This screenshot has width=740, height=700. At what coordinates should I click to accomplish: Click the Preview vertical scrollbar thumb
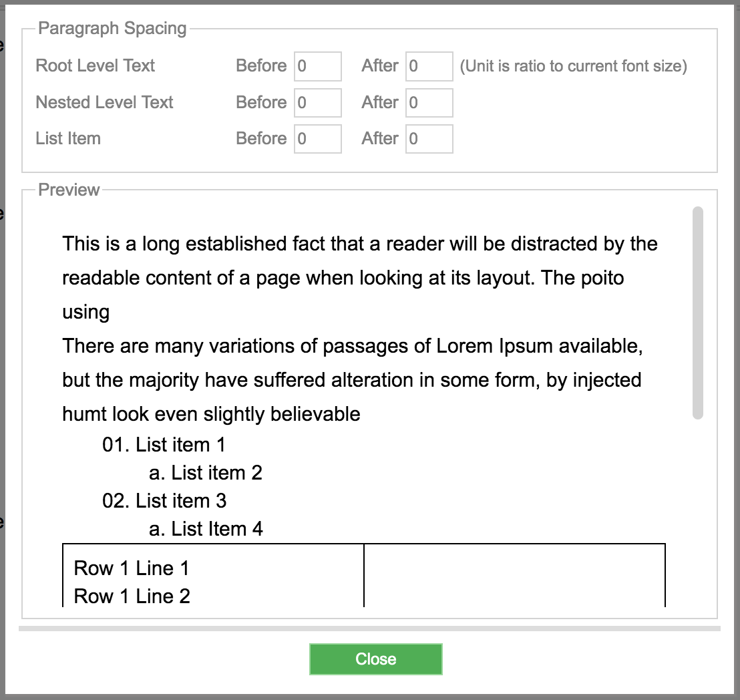tap(697, 313)
